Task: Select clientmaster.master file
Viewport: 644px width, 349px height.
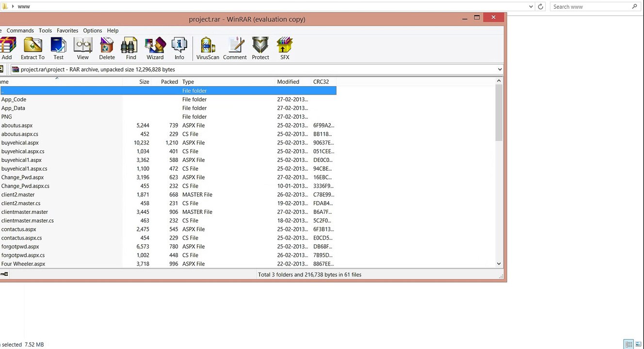Action: tap(168, 212)
